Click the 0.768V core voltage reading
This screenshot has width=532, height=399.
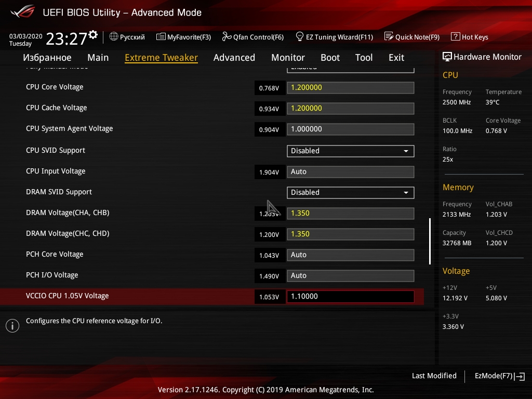(x=270, y=88)
